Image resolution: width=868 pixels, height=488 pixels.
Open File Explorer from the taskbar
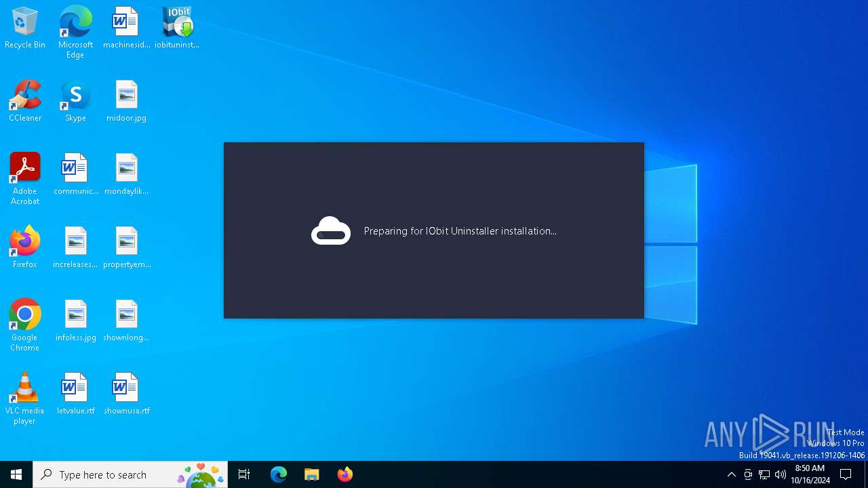312,474
